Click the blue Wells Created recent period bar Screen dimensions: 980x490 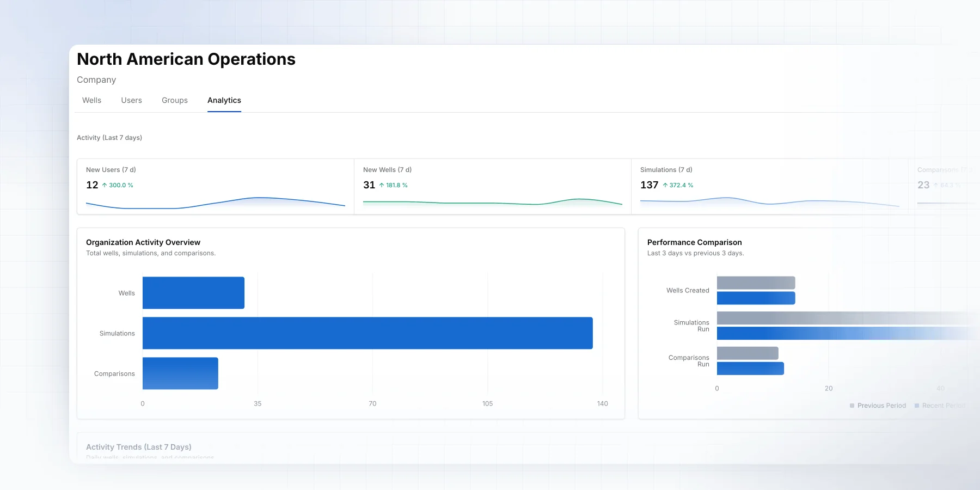tap(756, 298)
